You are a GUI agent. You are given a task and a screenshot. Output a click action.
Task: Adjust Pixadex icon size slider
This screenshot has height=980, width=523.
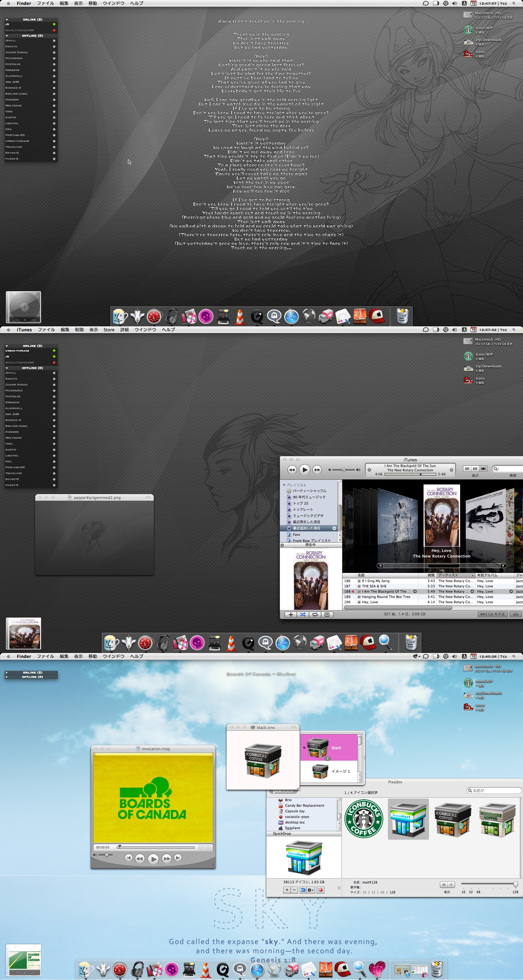coord(516,884)
